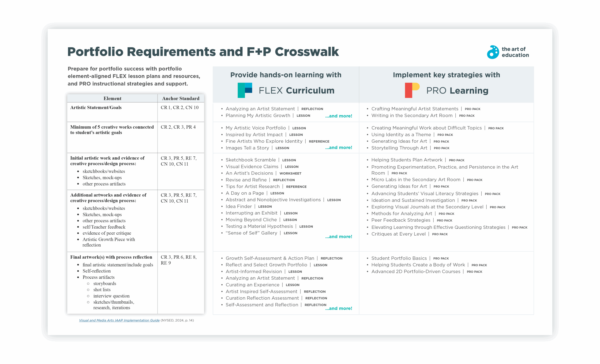600x364 pixels.
Task: Click '...and more!' next to Self-Assessment and Reflection
Action: (x=338, y=308)
